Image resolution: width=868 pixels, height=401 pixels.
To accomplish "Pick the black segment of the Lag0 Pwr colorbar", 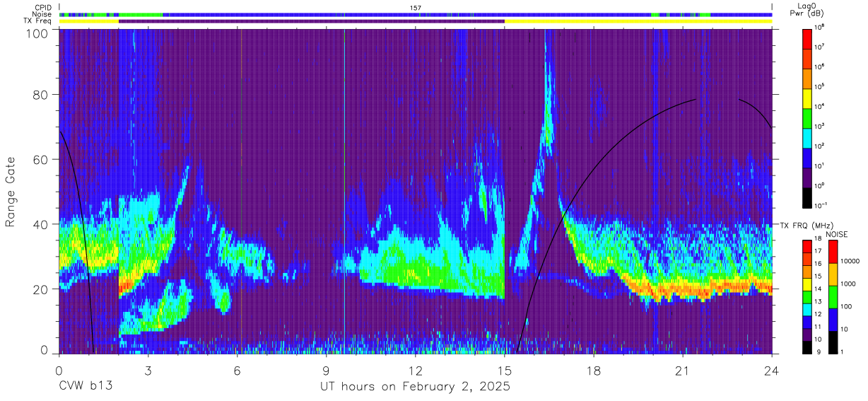I will point(807,198).
